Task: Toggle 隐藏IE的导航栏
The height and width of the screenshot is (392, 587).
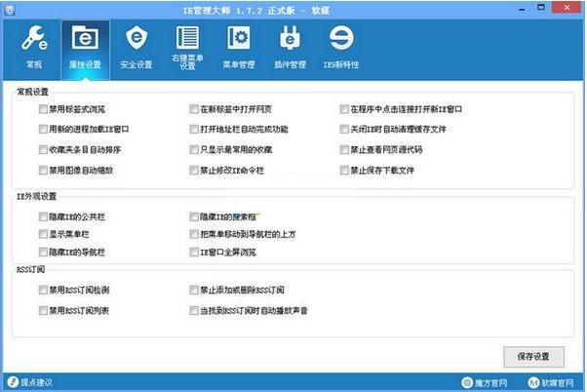Action: [43, 252]
